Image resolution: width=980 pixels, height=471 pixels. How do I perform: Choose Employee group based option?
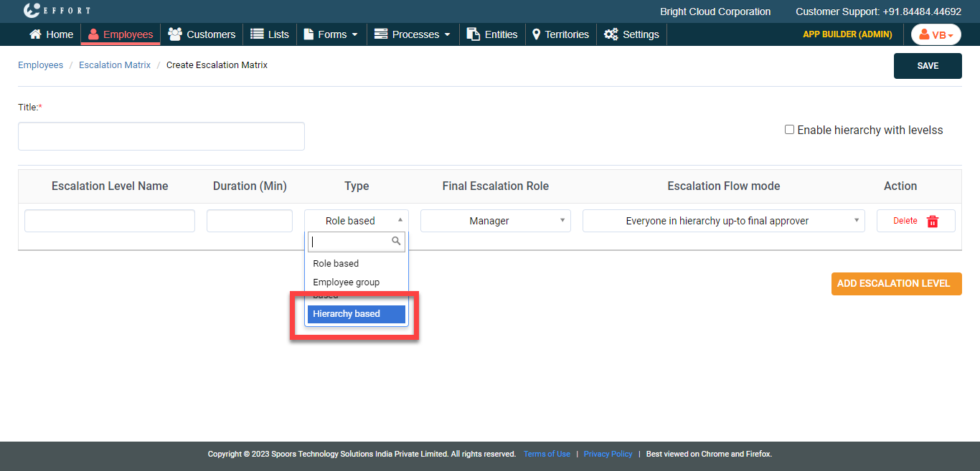tap(347, 282)
